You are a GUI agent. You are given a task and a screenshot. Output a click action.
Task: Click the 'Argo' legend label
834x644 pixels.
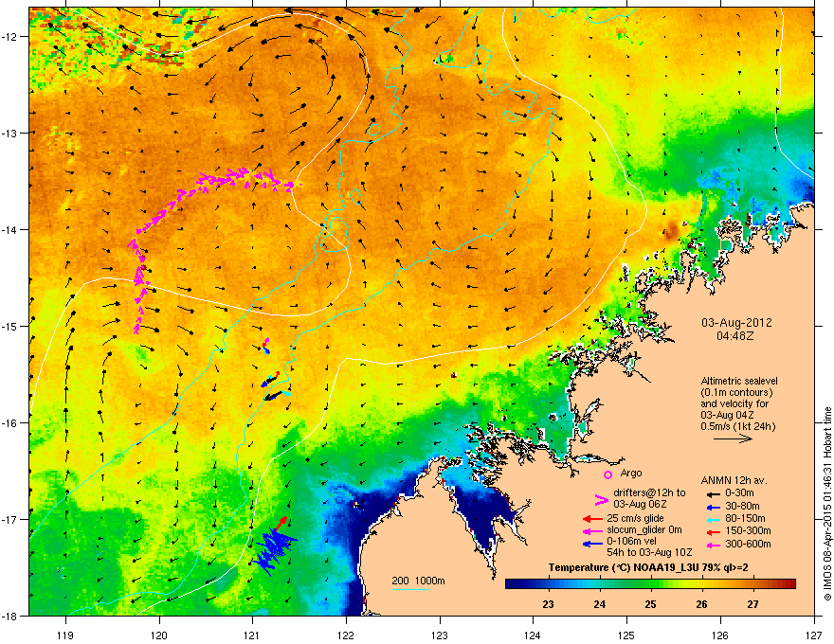631,473
